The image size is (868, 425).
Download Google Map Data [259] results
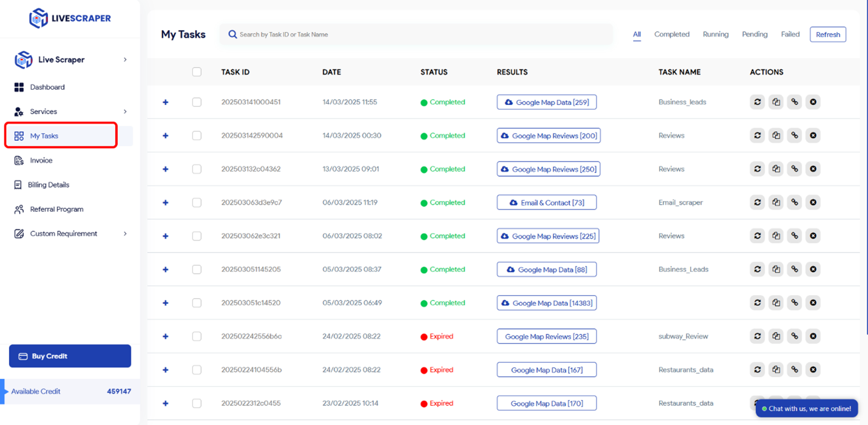[x=546, y=102]
